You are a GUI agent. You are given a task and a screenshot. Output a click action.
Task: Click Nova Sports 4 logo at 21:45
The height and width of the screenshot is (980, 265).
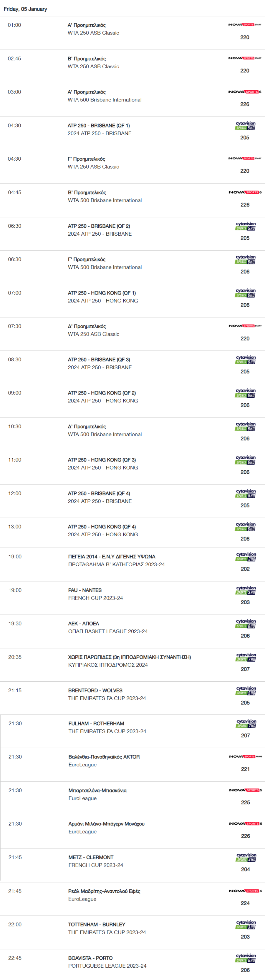[x=245, y=891]
